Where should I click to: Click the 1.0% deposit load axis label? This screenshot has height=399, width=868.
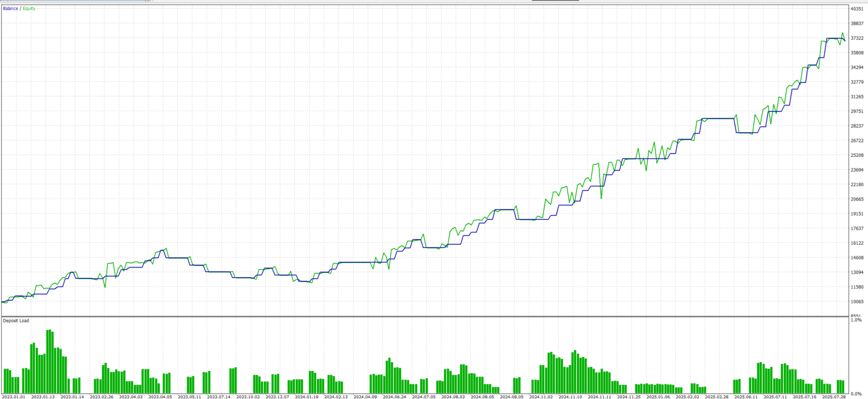point(856,320)
